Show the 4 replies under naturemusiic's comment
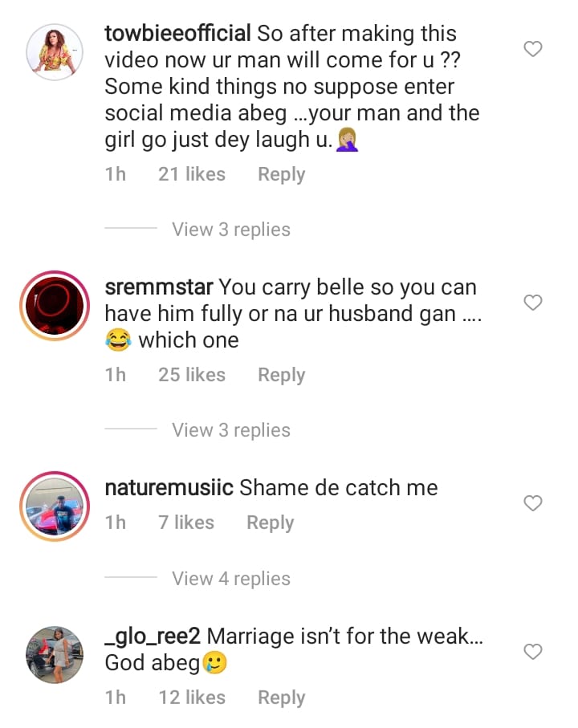 coord(231,579)
